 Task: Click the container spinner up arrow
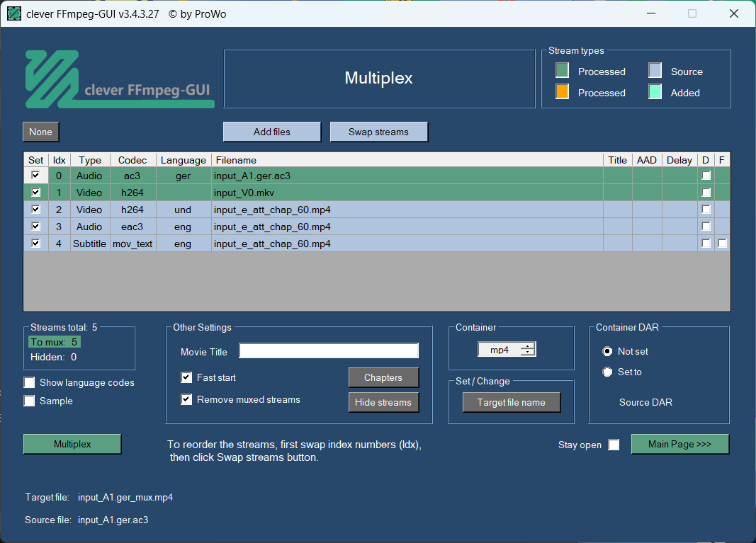pos(528,346)
